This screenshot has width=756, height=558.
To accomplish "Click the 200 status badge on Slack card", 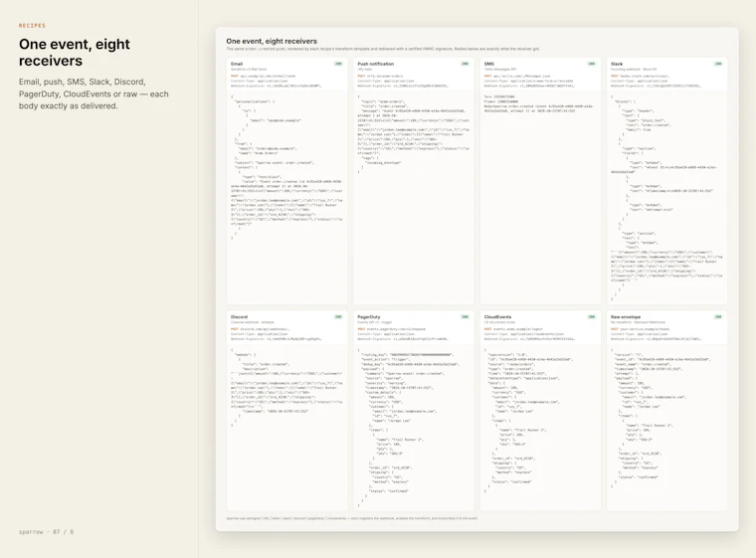I will coord(718,64).
